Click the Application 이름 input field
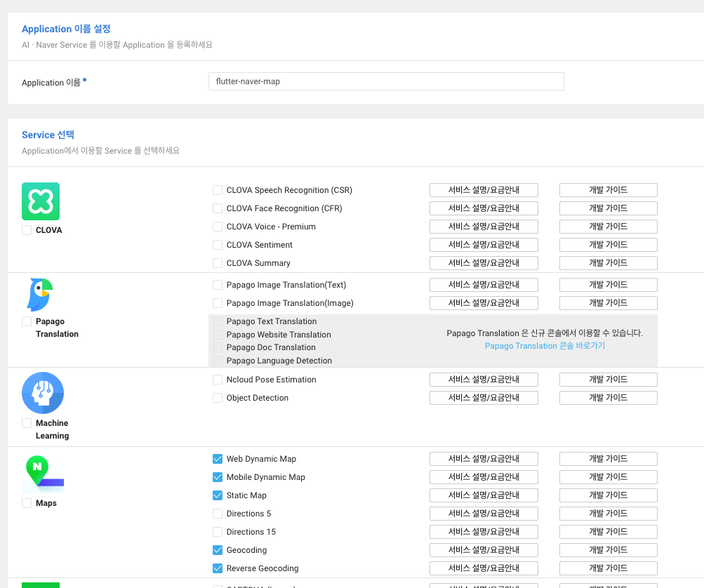 click(386, 81)
